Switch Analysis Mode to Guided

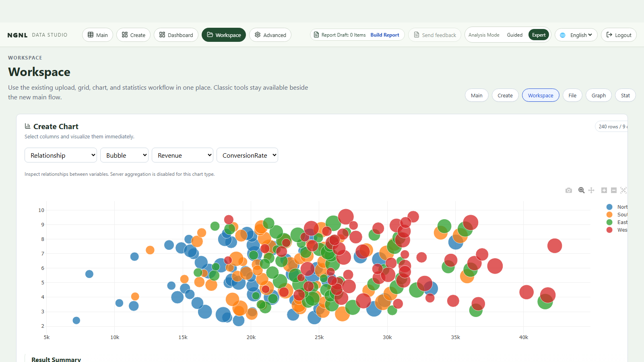514,35
